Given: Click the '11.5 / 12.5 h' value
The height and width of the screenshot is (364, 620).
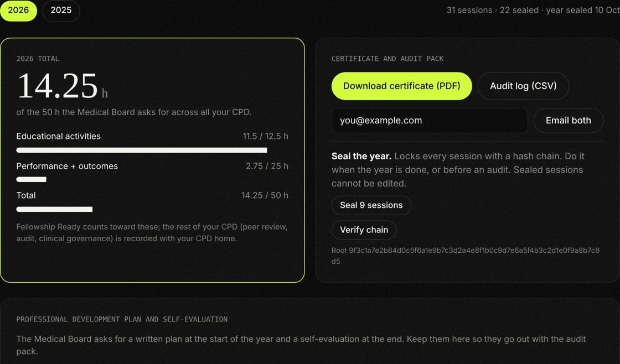Looking at the screenshot, I should click(x=265, y=136).
